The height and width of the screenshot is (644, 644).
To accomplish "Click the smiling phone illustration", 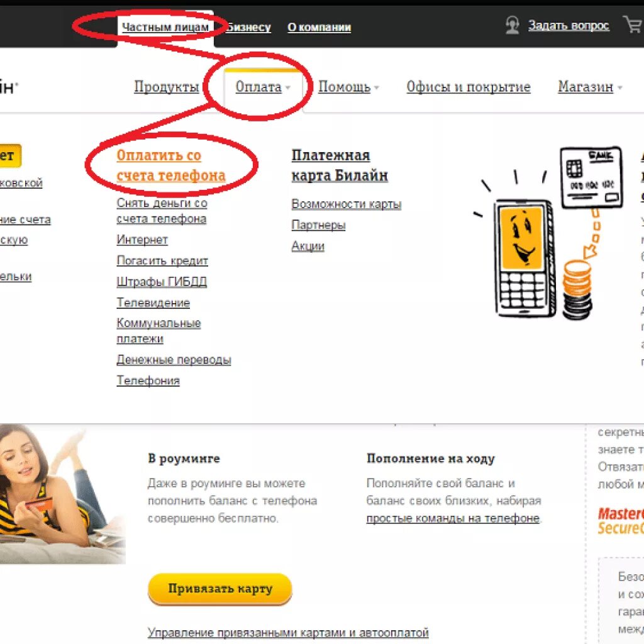I will tap(523, 258).
